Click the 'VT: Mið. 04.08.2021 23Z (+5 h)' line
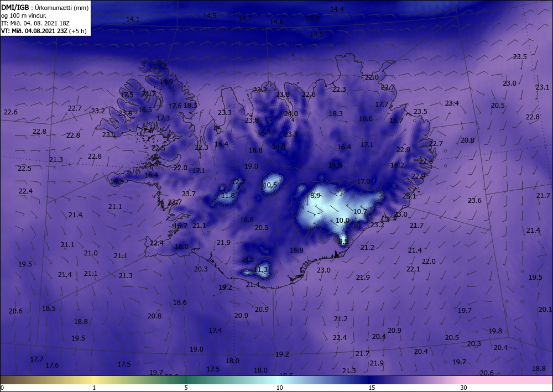Screen dimensions: 553x392 44,31
